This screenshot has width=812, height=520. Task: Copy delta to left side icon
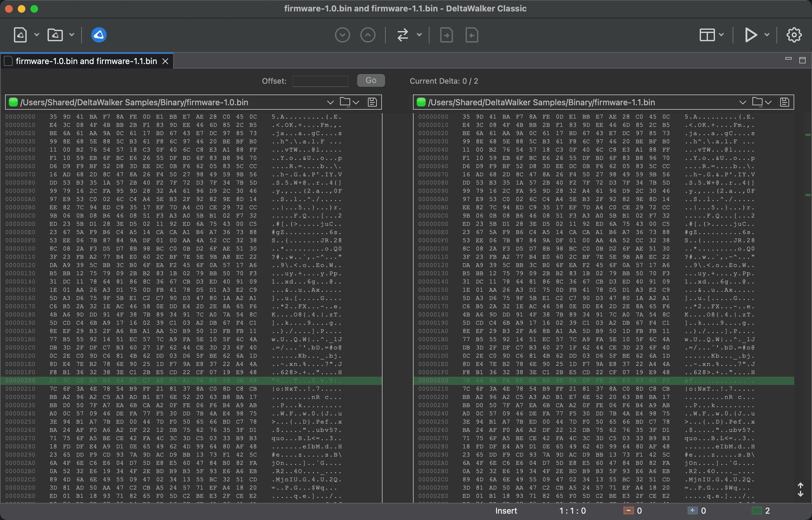click(472, 35)
